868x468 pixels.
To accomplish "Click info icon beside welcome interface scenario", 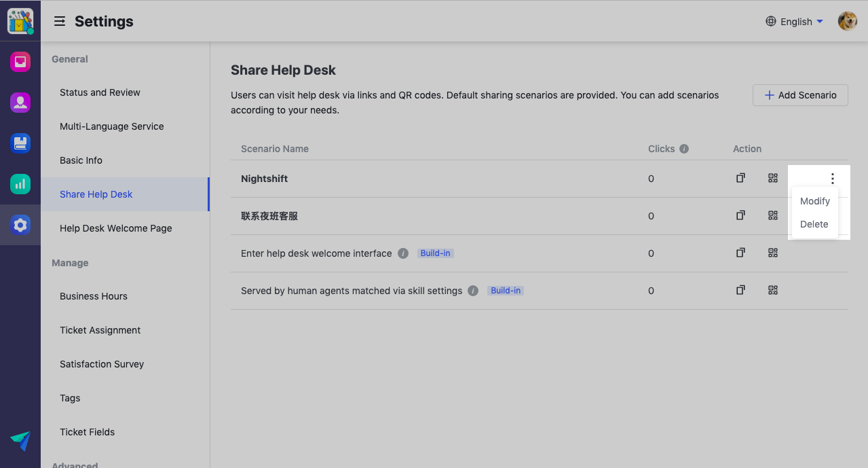I will 403,253.
